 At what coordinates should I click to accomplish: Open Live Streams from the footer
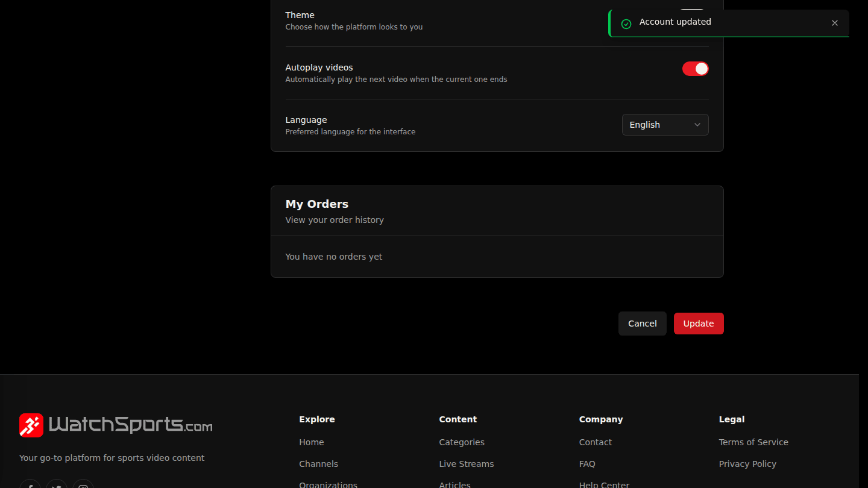(467, 464)
